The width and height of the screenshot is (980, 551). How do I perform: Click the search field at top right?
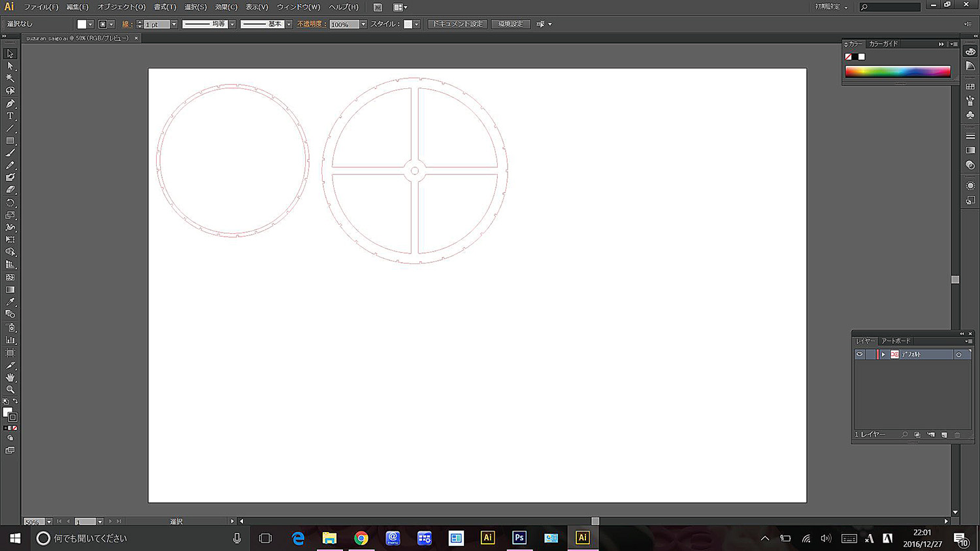click(x=890, y=7)
